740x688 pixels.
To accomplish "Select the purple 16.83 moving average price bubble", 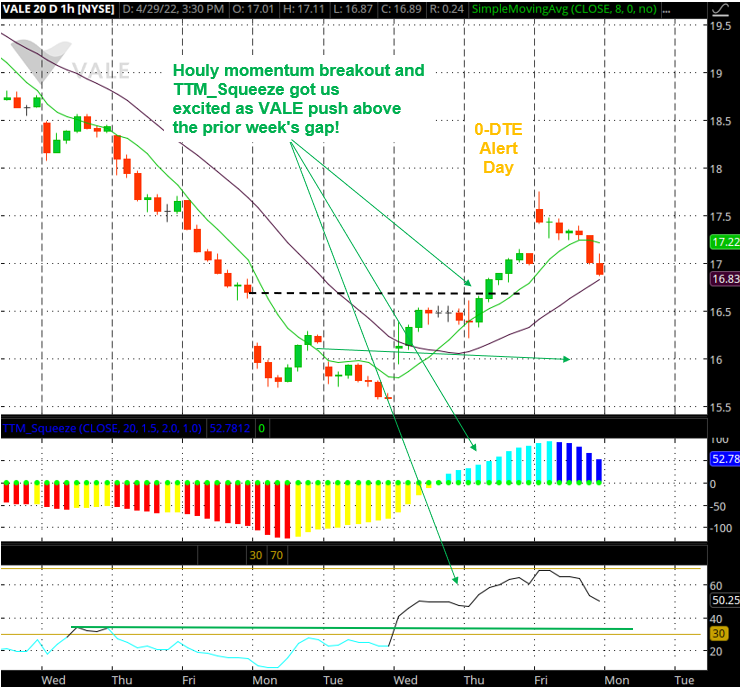I will pos(725,279).
